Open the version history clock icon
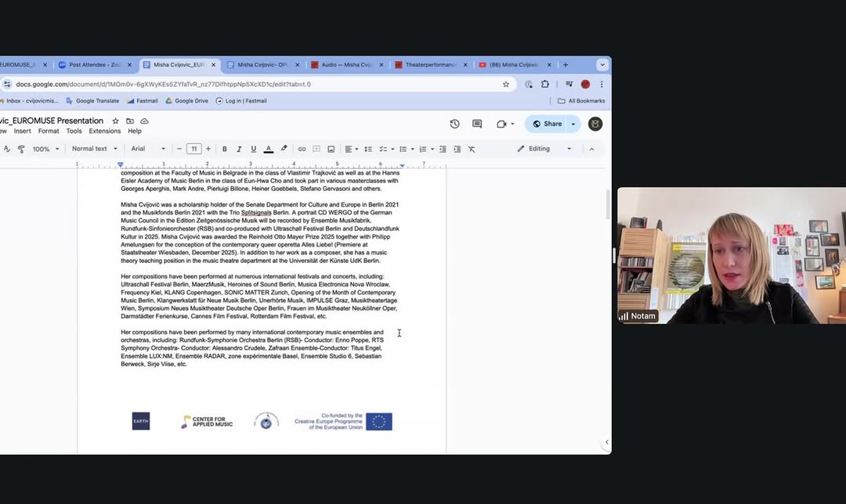The image size is (846, 504). pos(454,124)
